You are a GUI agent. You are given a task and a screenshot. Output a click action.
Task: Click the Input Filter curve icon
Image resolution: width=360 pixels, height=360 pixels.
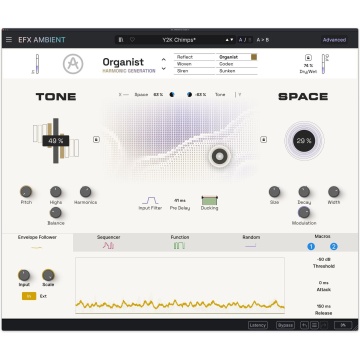(150, 200)
